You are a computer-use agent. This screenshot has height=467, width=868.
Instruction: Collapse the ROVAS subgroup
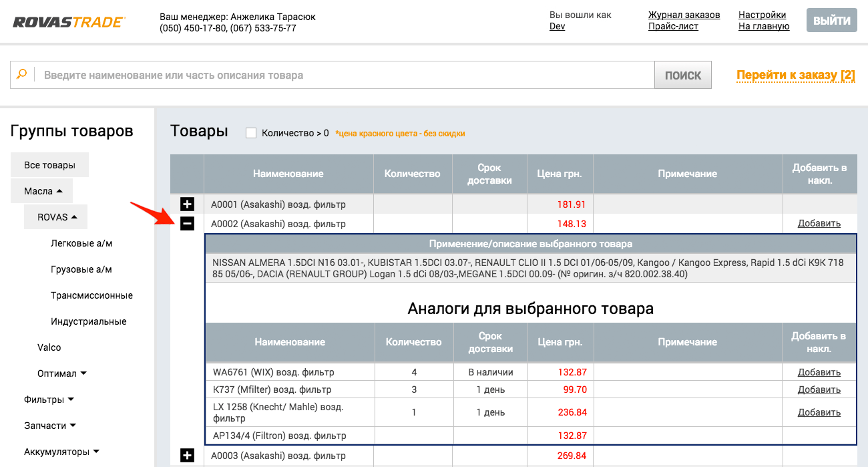56,217
